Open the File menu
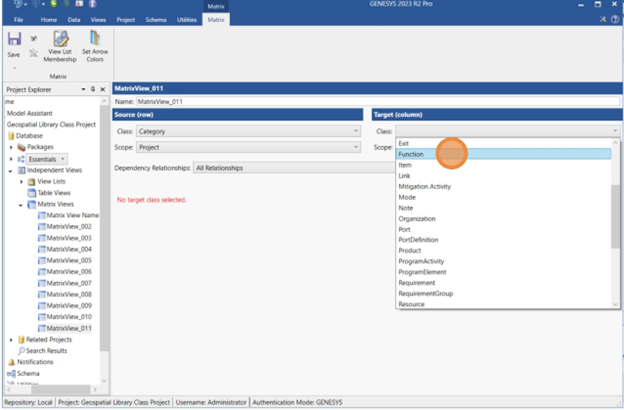The width and height of the screenshot is (624, 410). tap(19, 19)
